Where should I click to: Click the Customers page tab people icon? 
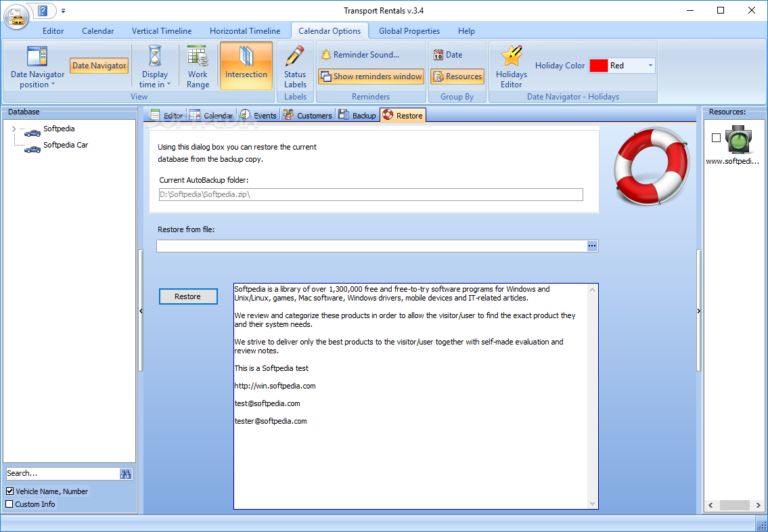coord(288,115)
